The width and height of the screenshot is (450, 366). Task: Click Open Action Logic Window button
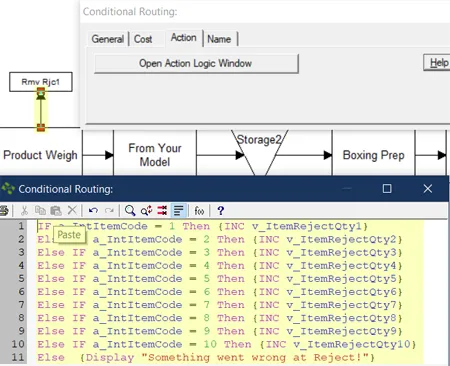(196, 63)
